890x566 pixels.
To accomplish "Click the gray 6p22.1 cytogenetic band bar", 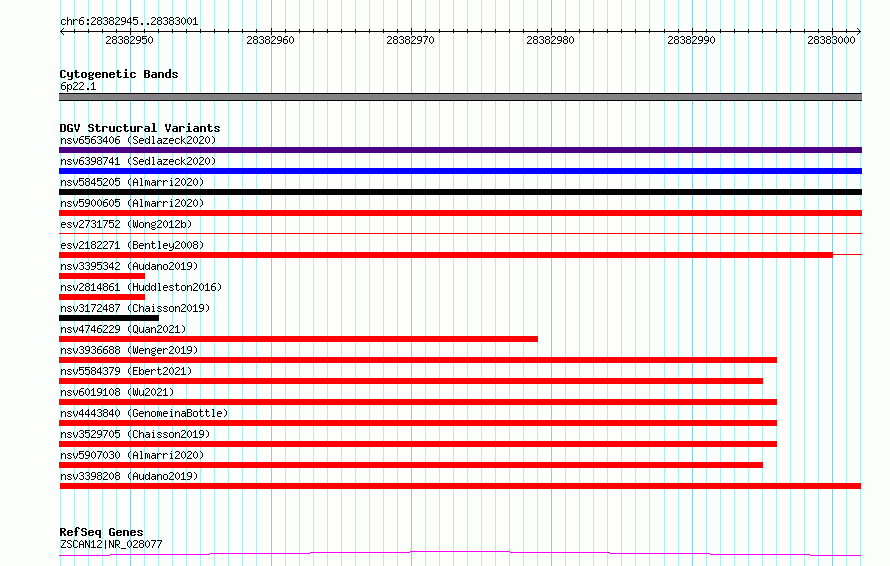I will pyautogui.click(x=460, y=97).
